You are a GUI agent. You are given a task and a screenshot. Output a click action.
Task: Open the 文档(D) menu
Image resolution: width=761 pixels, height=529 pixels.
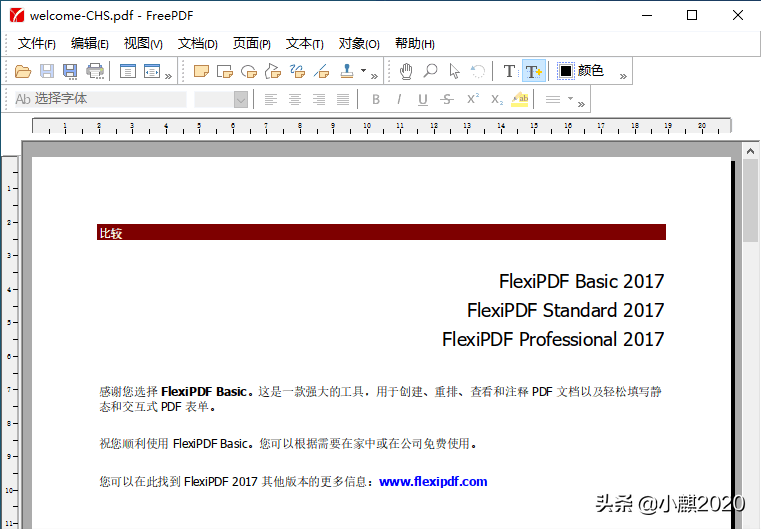coord(198,44)
